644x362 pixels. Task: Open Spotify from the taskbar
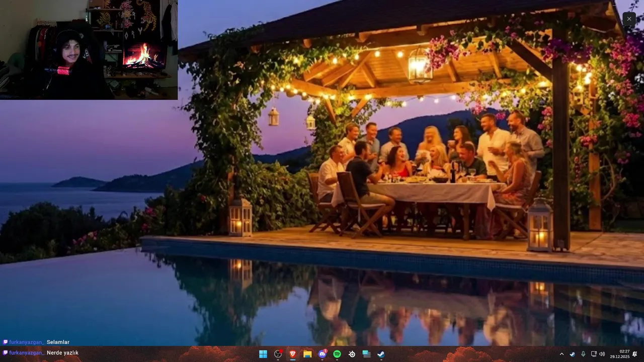point(337,354)
